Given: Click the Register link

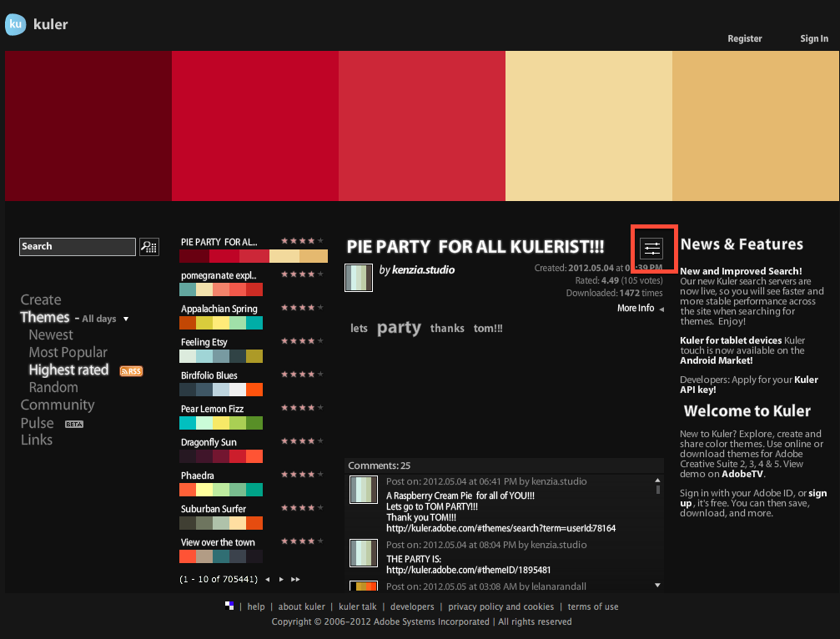Looking at the screenshot, I should coord(745,38).
